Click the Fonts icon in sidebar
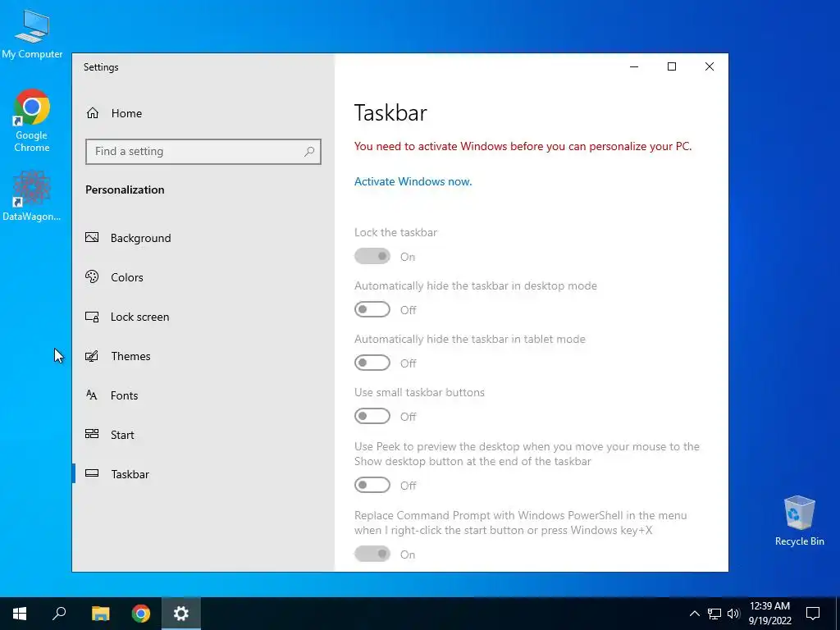 tap(92, 395)
